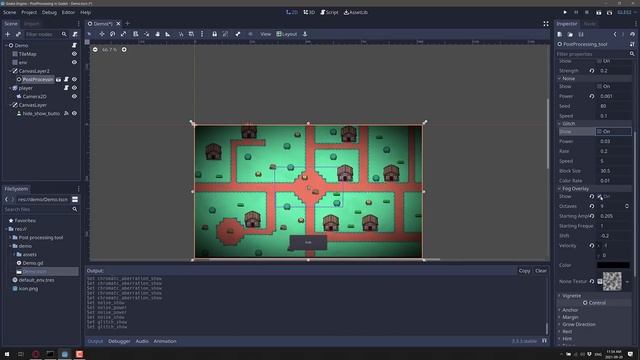The width and height of the screenshot is (640, 360).
Task: Switch to the Debugger bottom panel tab
Action: tap(119, 341)
